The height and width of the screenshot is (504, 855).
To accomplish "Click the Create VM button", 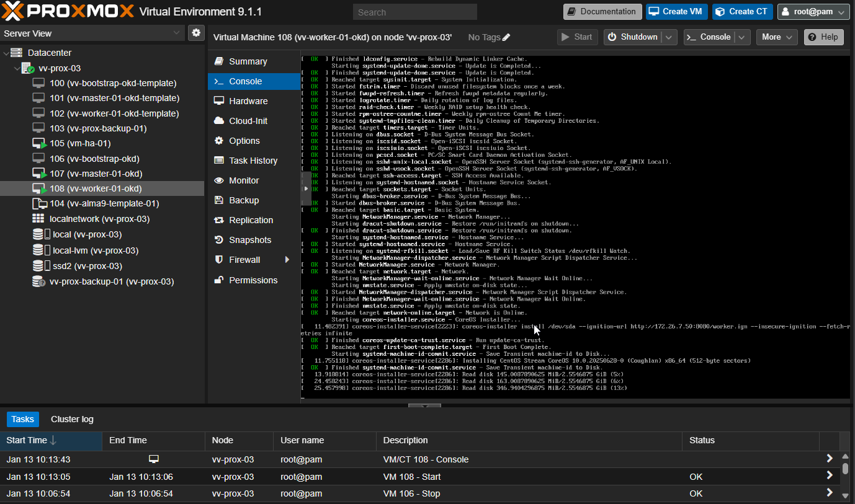I will [x=676, y=12].
